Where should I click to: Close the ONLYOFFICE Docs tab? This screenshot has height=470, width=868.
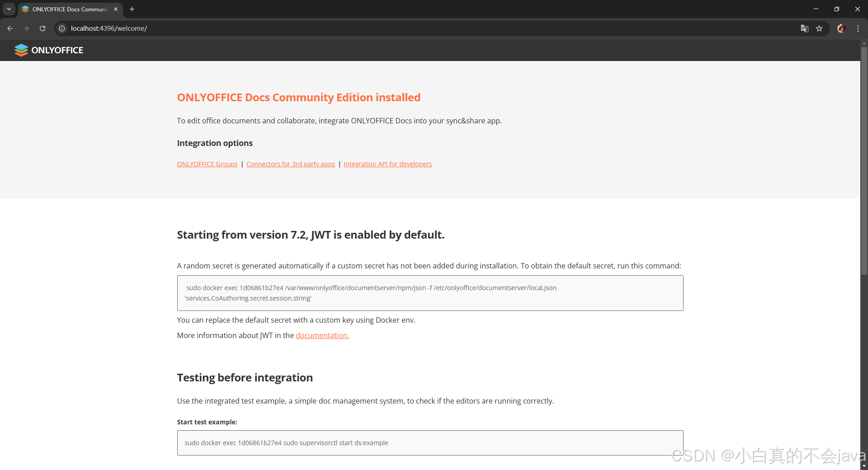[x=116, y=9]
